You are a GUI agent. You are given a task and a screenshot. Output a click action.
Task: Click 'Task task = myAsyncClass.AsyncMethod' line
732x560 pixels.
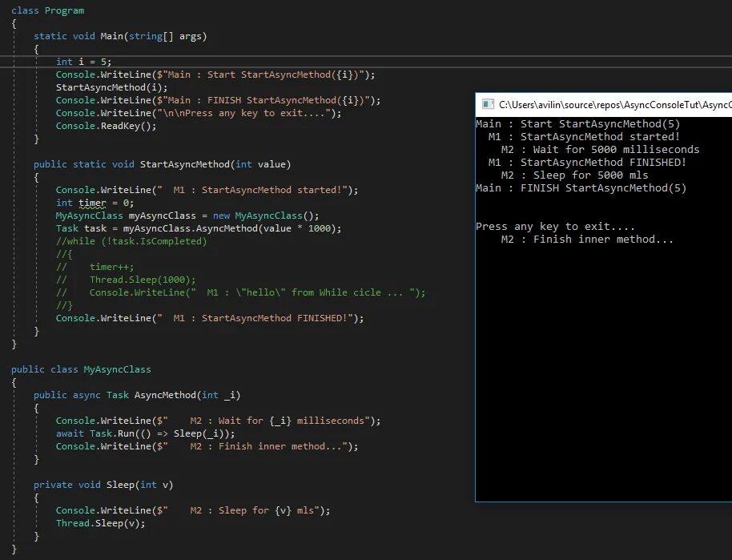(x=199, y=228)
